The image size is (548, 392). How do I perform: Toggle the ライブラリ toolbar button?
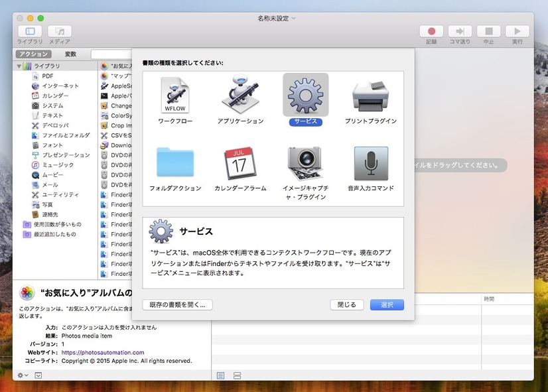pos(30,31)
